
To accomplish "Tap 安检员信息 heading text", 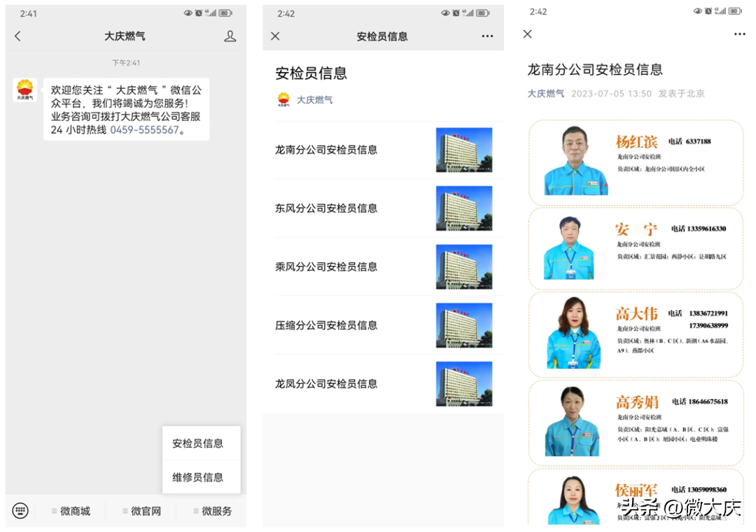I will (311, 73).
